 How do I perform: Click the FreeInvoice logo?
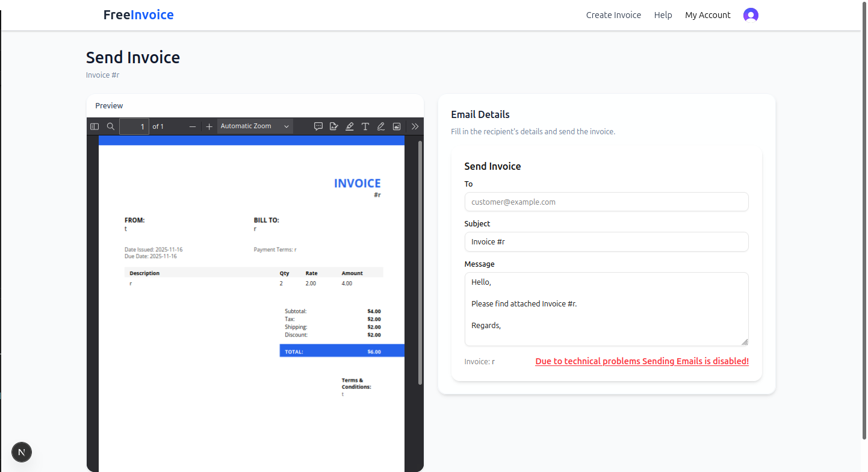click(x=138, y=14)
